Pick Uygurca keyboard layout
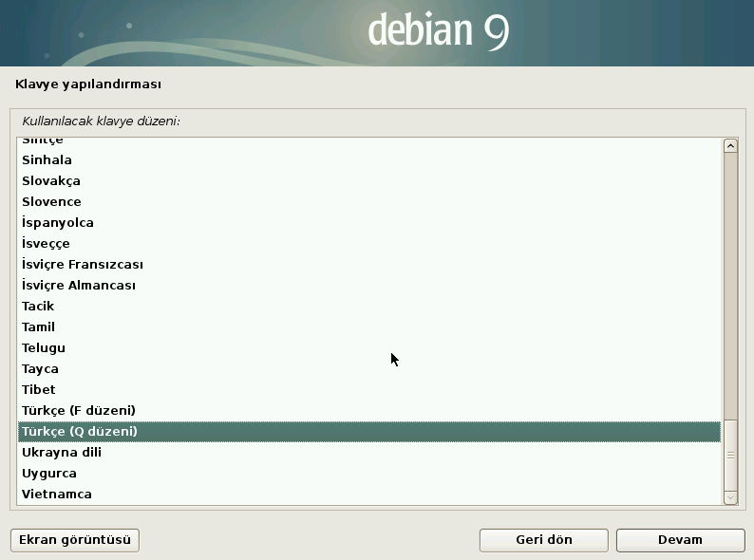Image resolution: width=754 pixels, height=560 pixels. tap(369, 474)
